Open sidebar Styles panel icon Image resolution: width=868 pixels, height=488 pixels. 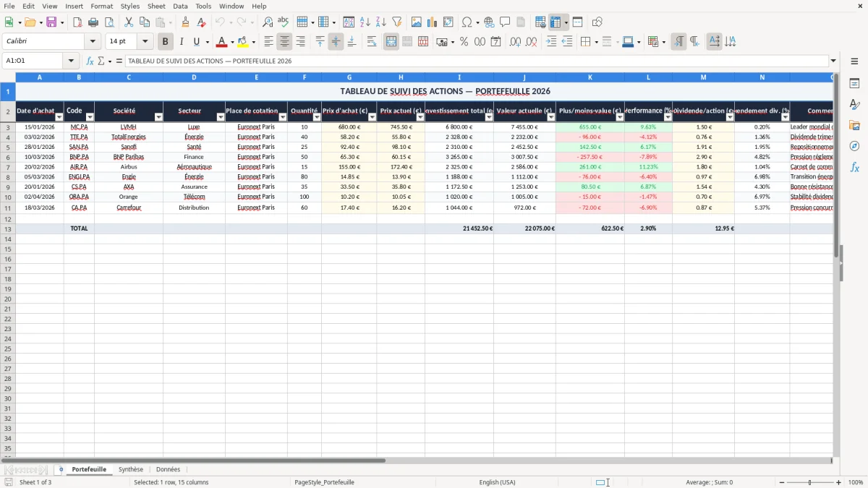pos(854,105)
